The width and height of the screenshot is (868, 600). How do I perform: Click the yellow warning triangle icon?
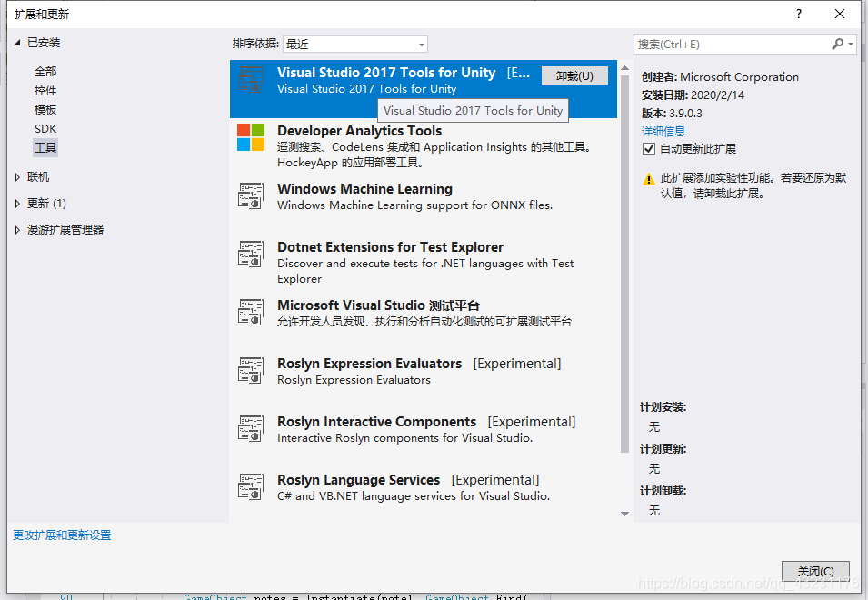pos(648,179)
